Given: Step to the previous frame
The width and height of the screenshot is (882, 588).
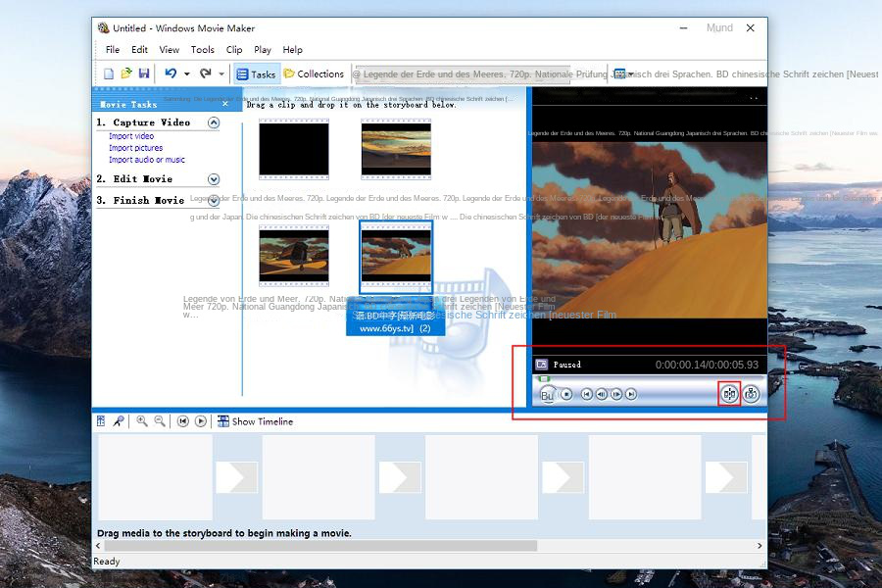Looking at the screenshot, I should click(602, 394).
